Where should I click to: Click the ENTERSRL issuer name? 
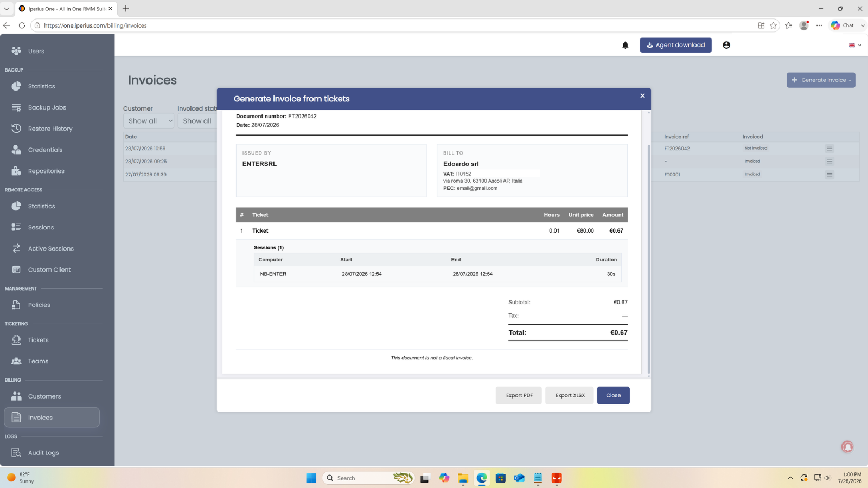coord(259,164)
